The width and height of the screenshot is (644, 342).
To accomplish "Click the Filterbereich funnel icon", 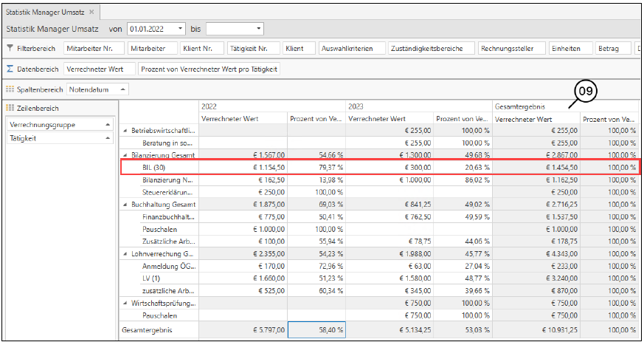I will click(10, 49).
